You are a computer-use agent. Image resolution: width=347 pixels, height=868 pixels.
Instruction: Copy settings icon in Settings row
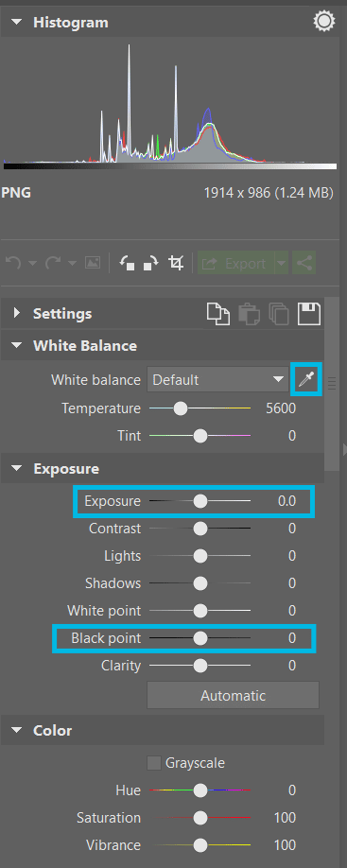pyautogui.click(x=217, y=314)
